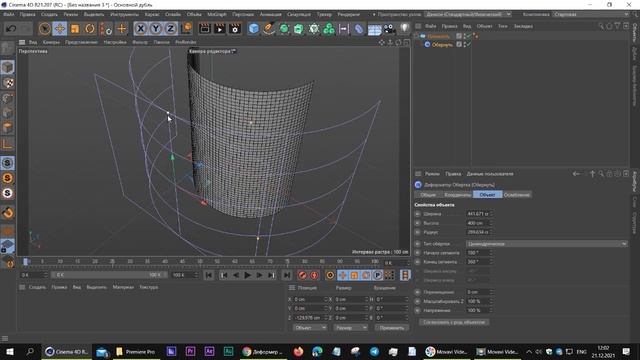
Task: Open the wrap type dropdown (Цилиндрическое)
Action: pyautogui.click(x=547, y=244)
